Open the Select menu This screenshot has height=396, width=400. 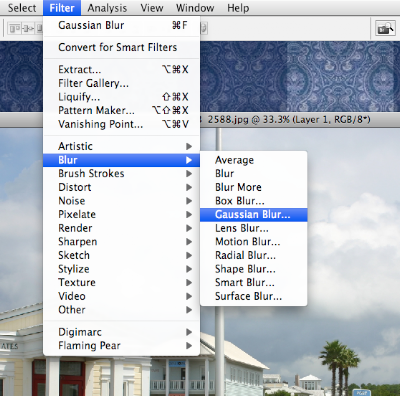[x=22, y=8]
